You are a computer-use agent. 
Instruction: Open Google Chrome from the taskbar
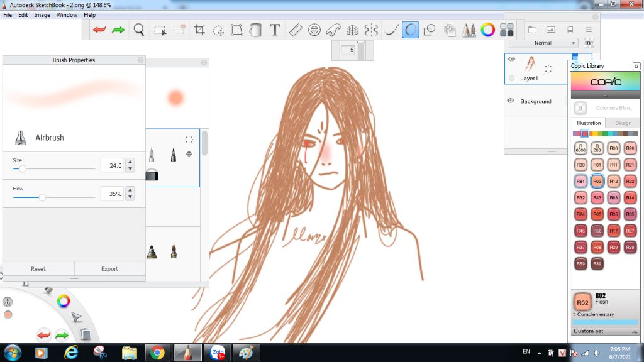point(157,353)
